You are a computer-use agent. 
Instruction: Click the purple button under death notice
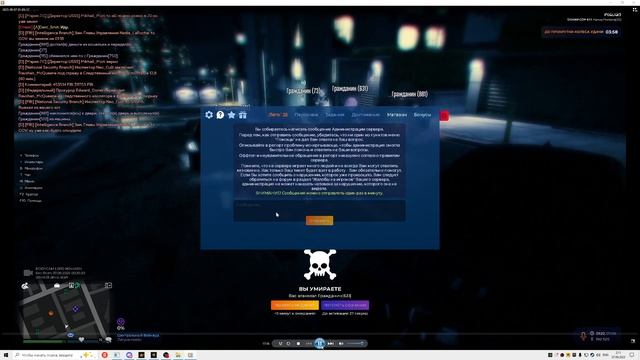pyautogui.click(x=345, y=305)
